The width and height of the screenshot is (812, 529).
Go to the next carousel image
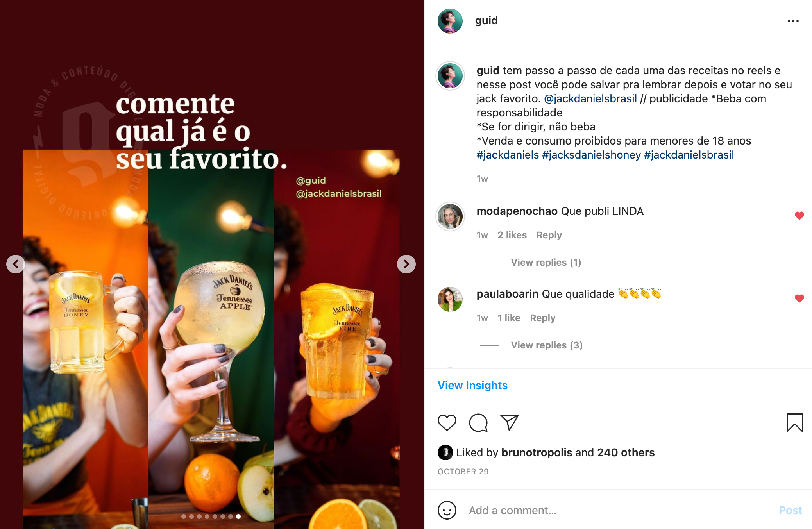tap(406, 264)
